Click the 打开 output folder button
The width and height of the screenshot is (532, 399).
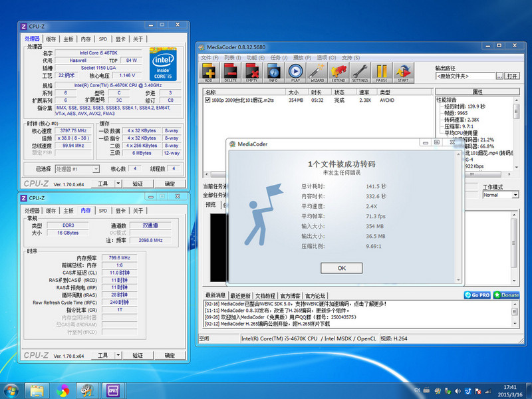(511, 76)
